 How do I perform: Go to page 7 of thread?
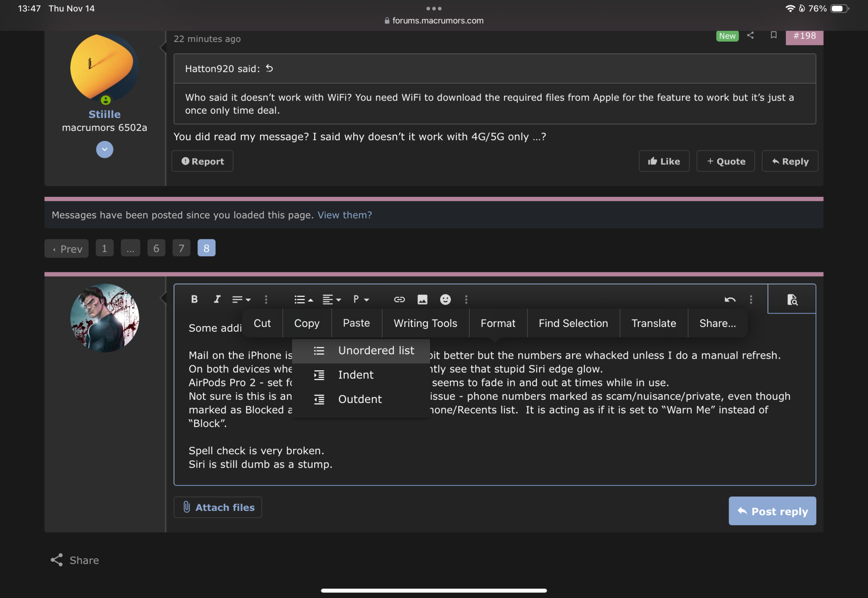[181, 248]
